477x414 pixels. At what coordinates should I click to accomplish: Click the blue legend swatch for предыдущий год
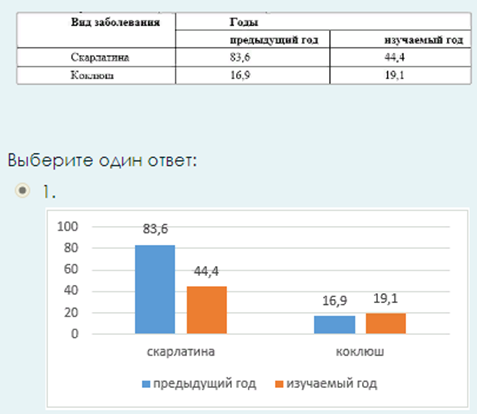coord(146,384)
